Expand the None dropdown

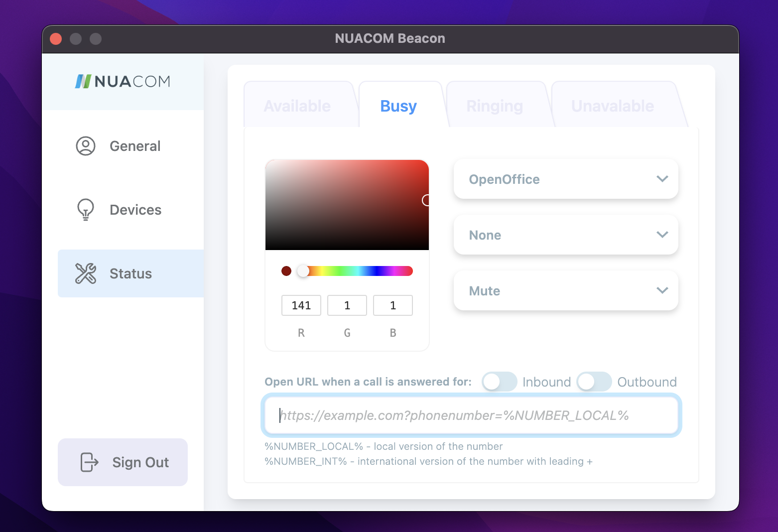tap(566, 235)
